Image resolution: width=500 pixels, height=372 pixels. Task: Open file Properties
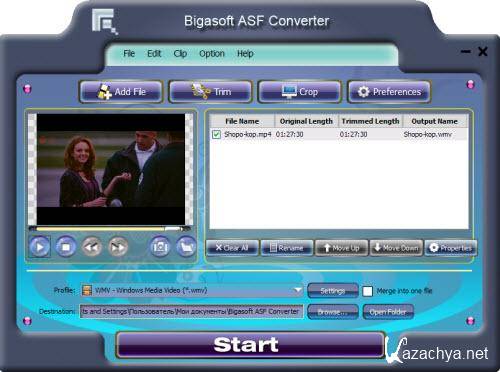pyautogui.click(x=451, y=248)
